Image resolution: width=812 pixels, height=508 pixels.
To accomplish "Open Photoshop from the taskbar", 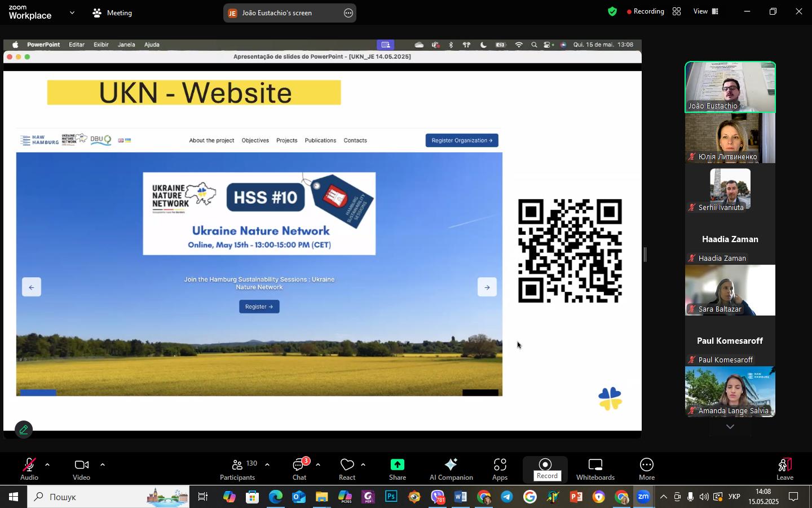I will pos(391,497).
